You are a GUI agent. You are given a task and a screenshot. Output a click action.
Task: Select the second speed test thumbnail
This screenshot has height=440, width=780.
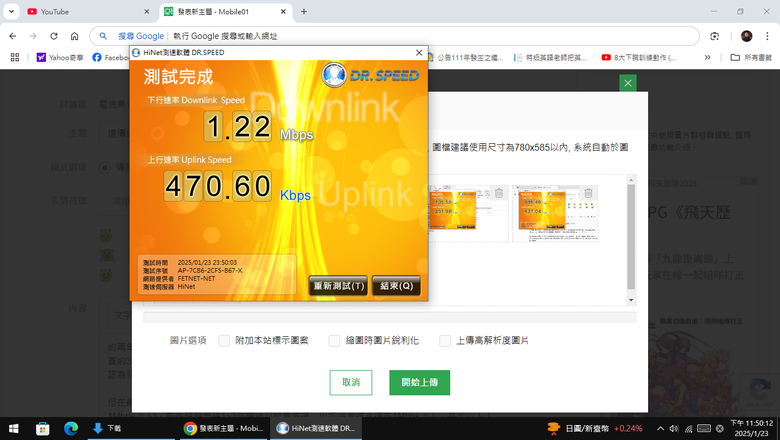542,211
